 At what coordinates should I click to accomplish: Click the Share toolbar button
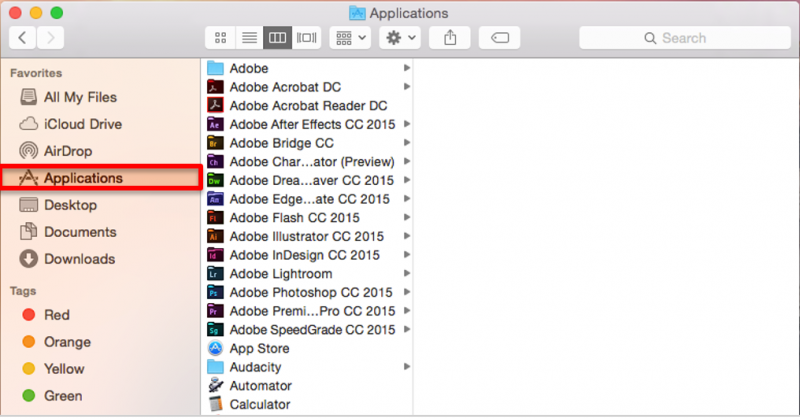(x=449, y=38)
